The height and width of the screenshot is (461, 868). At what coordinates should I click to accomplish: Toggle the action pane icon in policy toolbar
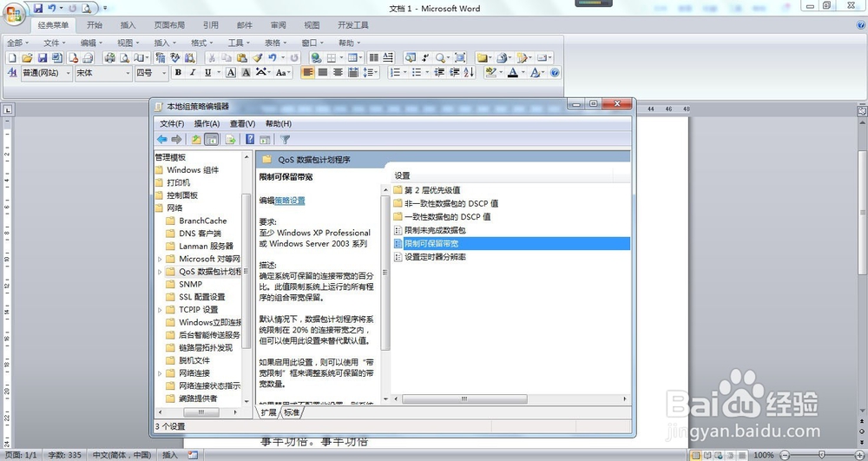[265, 140]
